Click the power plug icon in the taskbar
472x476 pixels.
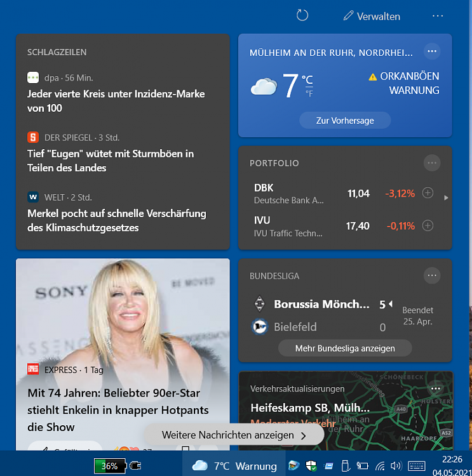[x=135, y=466]
